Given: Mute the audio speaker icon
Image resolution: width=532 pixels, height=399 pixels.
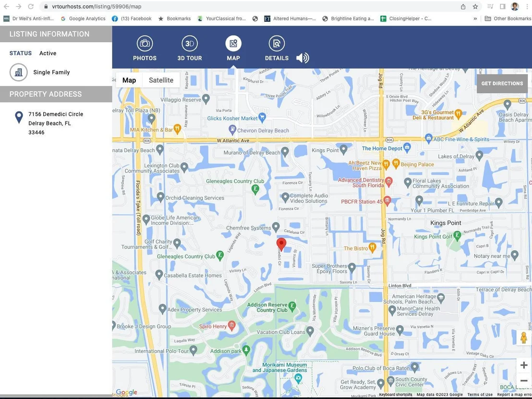Looking at the screenshot, I should 302,58.
